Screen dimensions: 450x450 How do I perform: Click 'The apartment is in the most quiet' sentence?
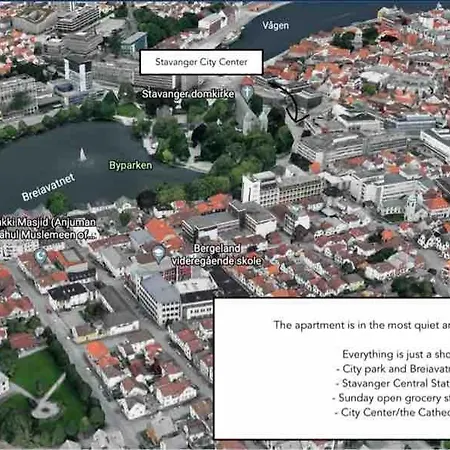tap(362, 325)
